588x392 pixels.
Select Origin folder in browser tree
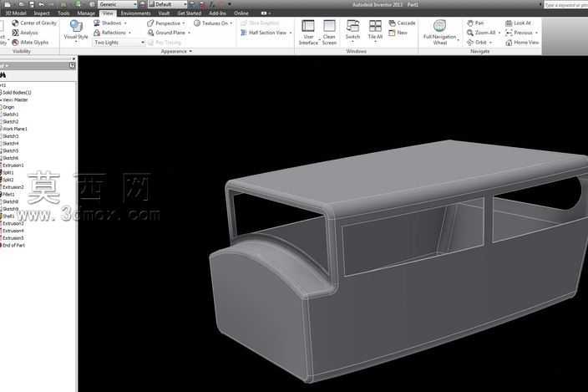(x=8, y=107)
